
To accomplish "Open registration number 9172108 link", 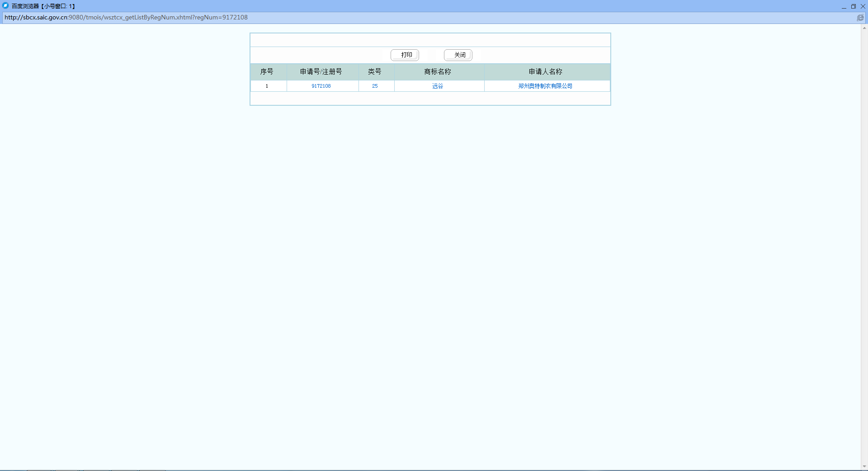I will pos(321,86).
